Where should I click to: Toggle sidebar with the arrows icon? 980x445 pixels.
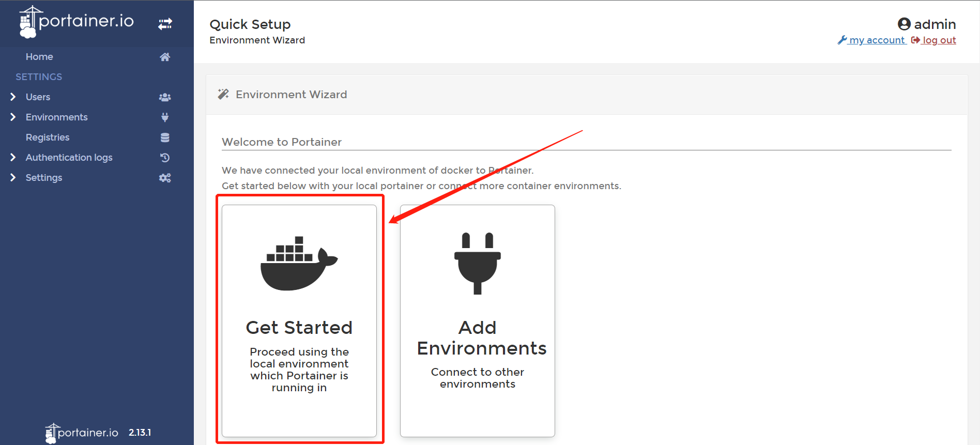coord(165,24)
